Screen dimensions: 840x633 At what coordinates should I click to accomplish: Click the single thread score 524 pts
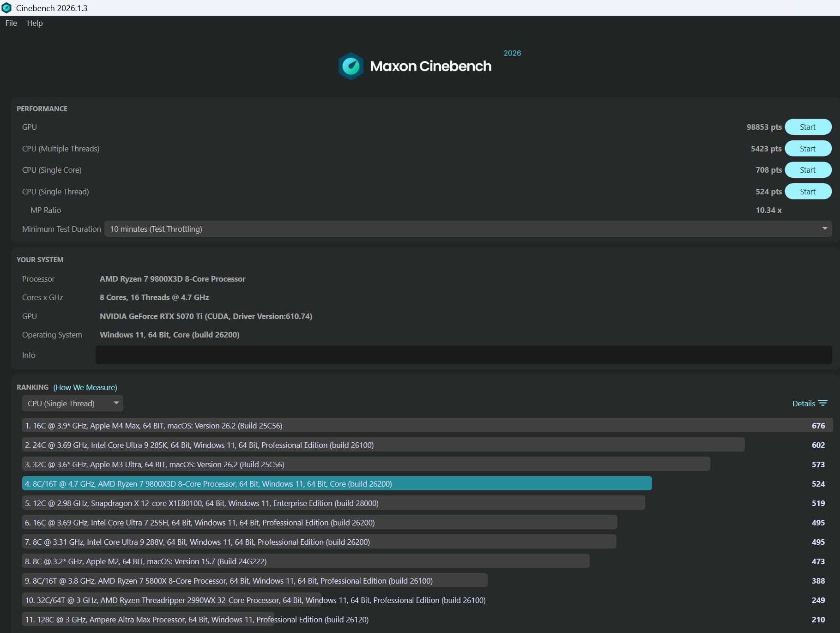pyautogui.click(x=769, y=192)
